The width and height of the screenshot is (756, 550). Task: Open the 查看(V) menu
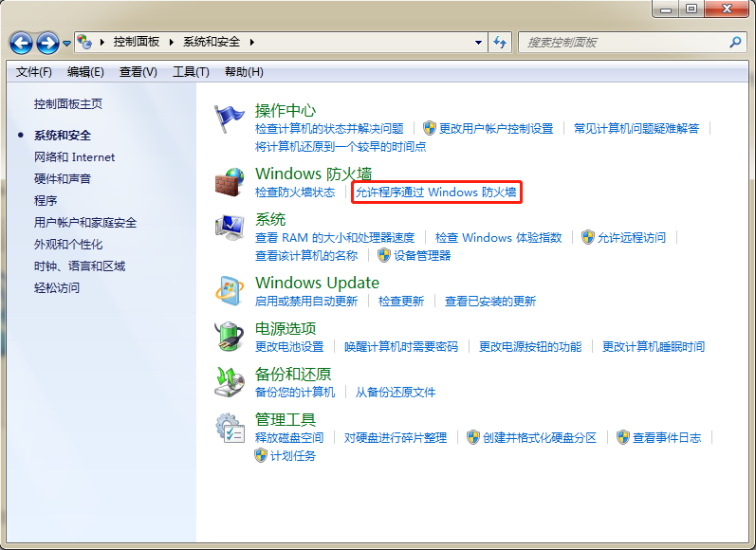coord(138,72)
